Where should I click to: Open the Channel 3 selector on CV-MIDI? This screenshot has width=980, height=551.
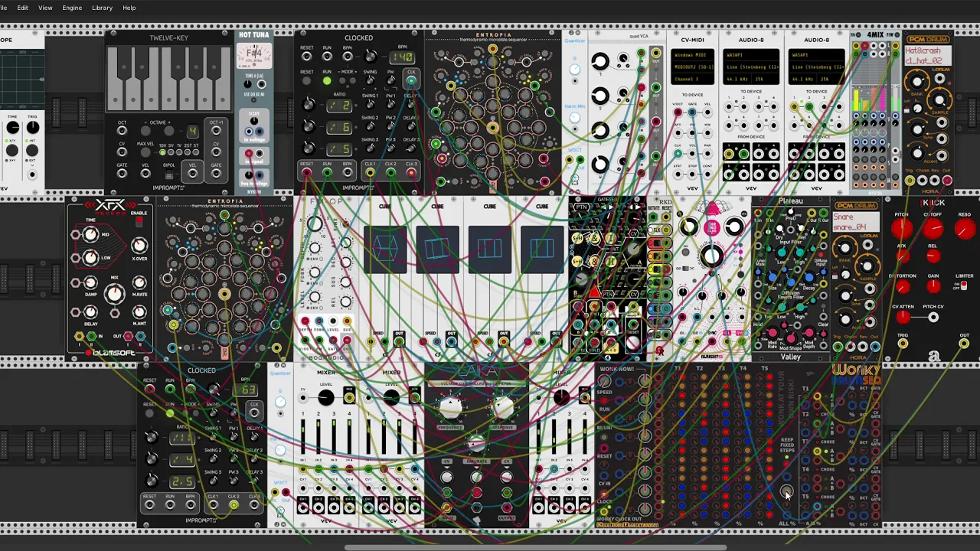[x=693, y=79]
